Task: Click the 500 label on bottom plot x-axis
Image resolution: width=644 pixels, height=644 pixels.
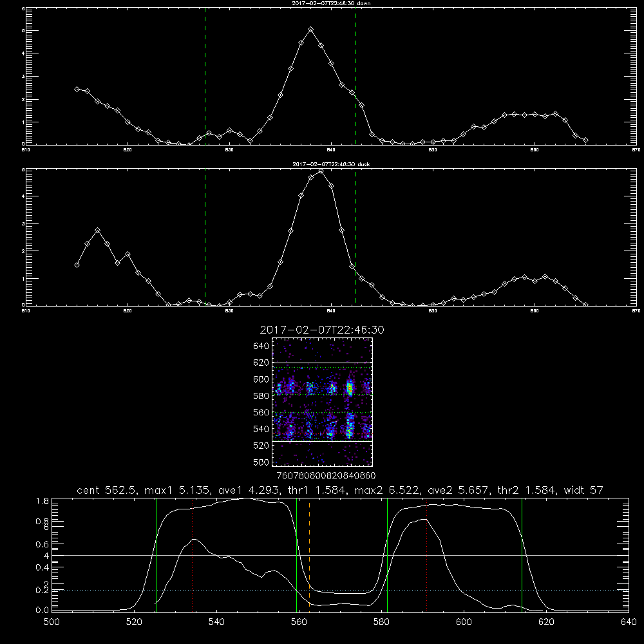Action: pos(52,622)
